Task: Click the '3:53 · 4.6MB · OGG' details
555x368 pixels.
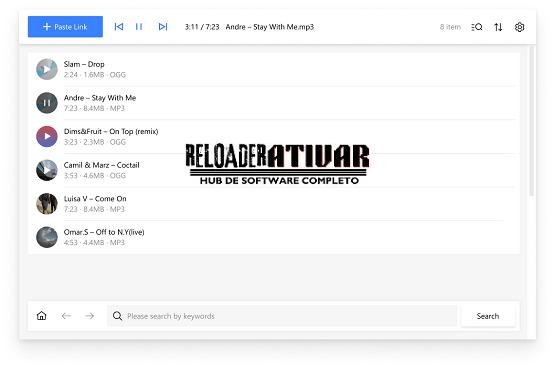Action: pyautogui.click(x=95, y=176)
